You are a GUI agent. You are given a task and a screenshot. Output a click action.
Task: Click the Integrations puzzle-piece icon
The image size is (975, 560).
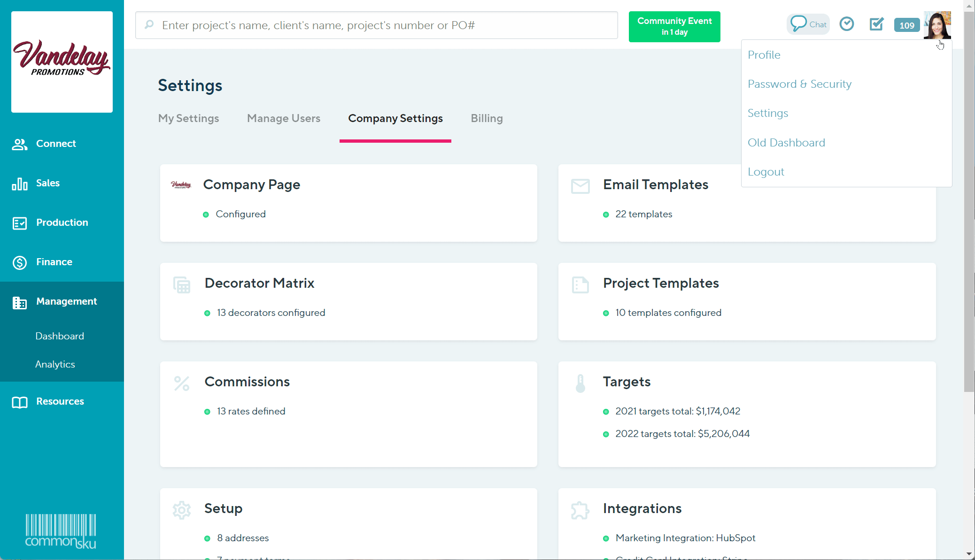tap(580, 510)
